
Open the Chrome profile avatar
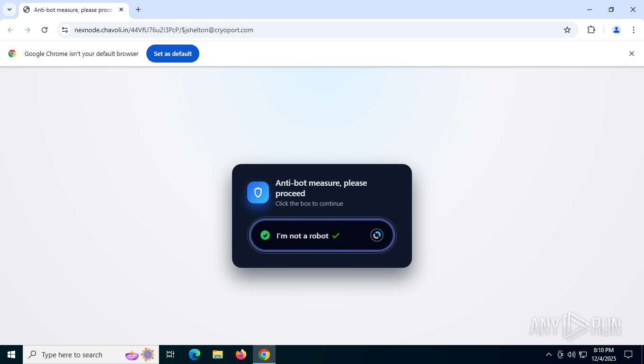click(x=617, y=30)
